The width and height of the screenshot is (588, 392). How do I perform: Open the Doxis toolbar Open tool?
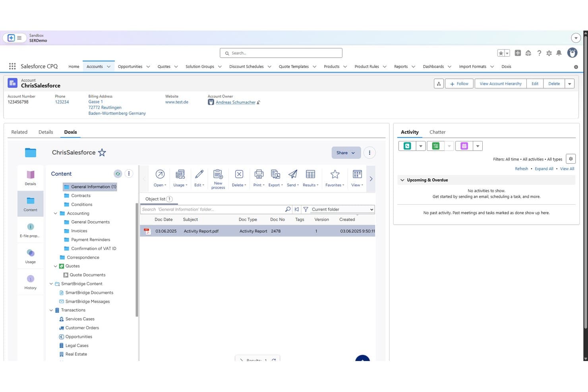pyautogui.click(x=160, y=178)
